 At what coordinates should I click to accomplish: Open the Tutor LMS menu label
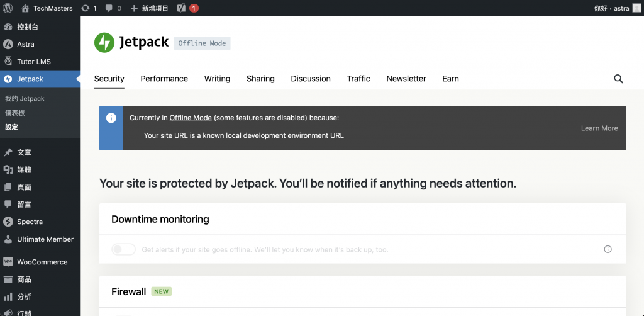[34, 62]
